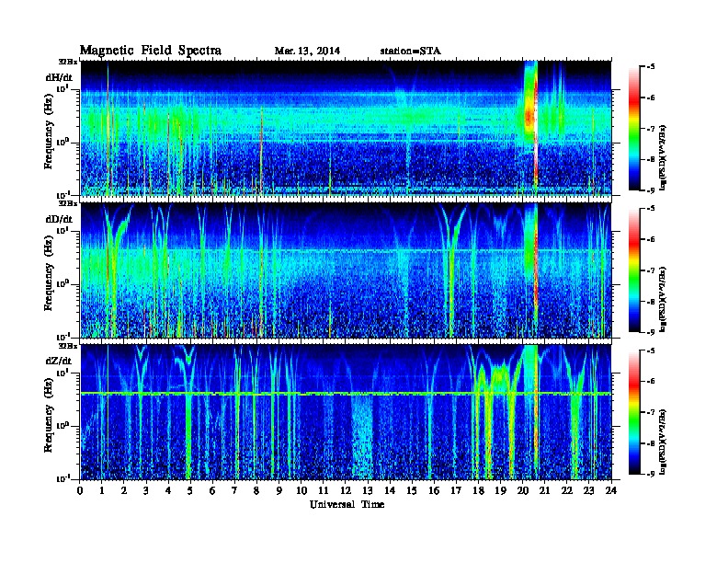
Task: Click the -5 value on the dZ/dt color scale
Action: point(651,350)
